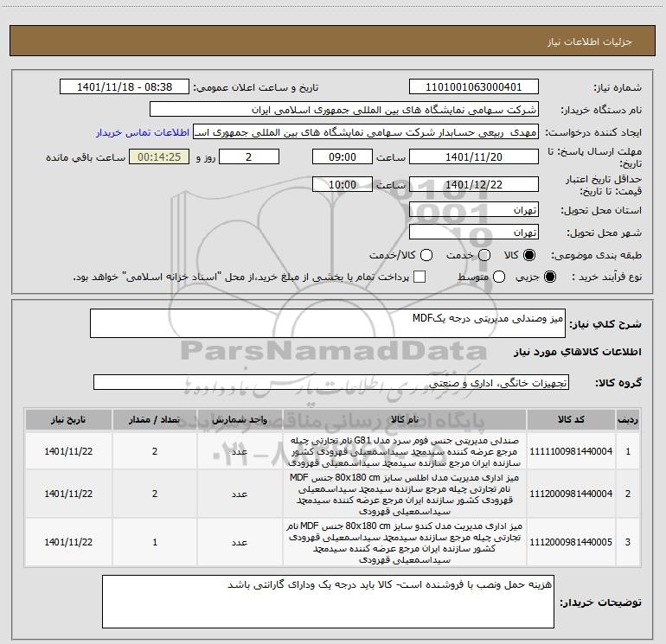Click the تعداد / مقدار column header
This screenshot has height=644, width=666.
pyautogui.click(x=155, y=420)
